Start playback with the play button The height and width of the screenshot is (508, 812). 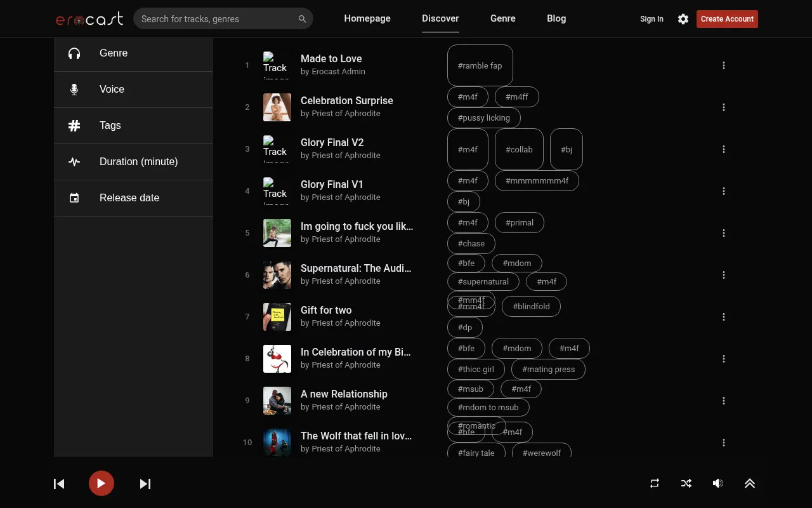(x=101, y=483)
